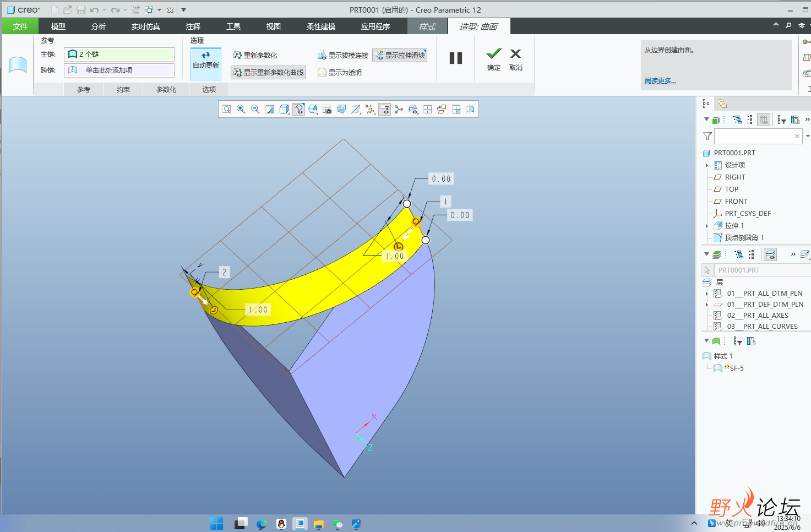Click the model tree tab icon
The width and height of the screenshot is (811, 532).
click(706, 104)
